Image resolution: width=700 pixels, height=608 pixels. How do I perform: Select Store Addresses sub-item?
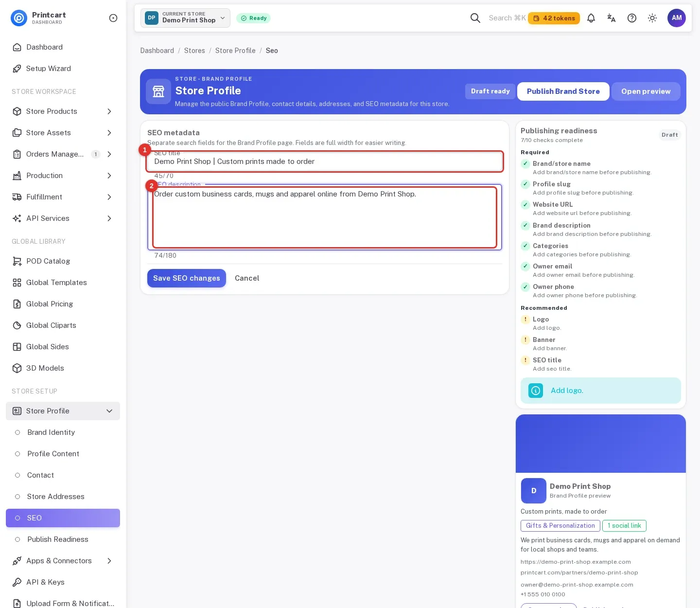click(63, 497)
